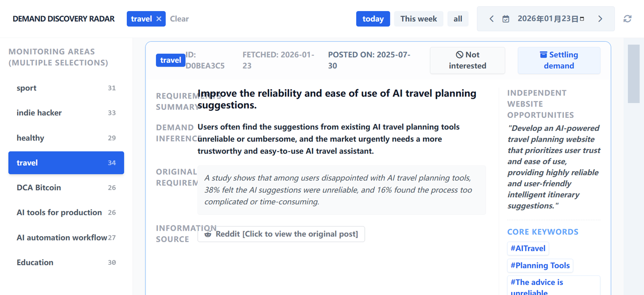644x295 pixels.
Task: Open the calendar icon in the date navigator
Action: click(x=506, y=18)
